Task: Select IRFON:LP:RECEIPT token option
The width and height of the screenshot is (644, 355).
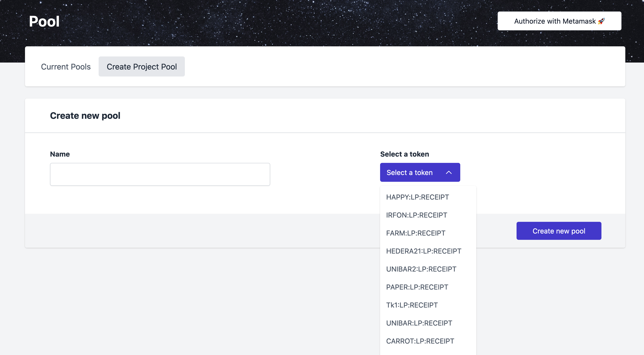Action: pos(417,215)
